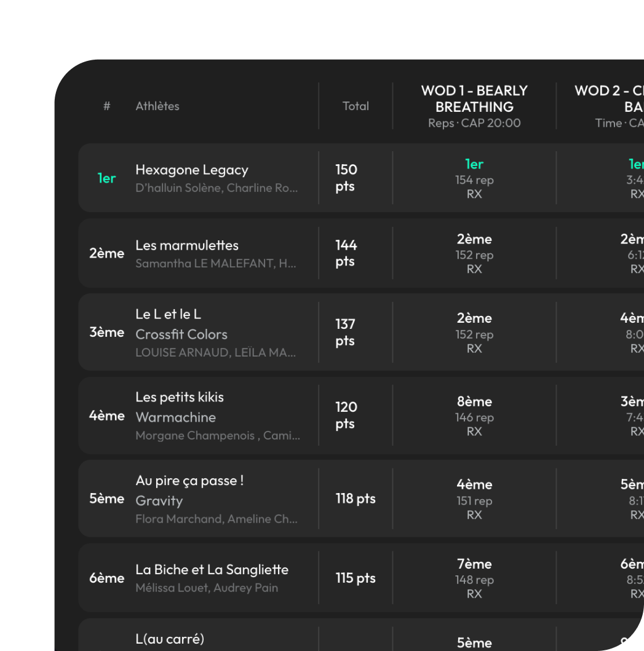Image resolution: width=644 pixels, height=651 pixels.
Task: Click the WOD 1 - BEARLY BREATHING column header
Action: (474, 106)
